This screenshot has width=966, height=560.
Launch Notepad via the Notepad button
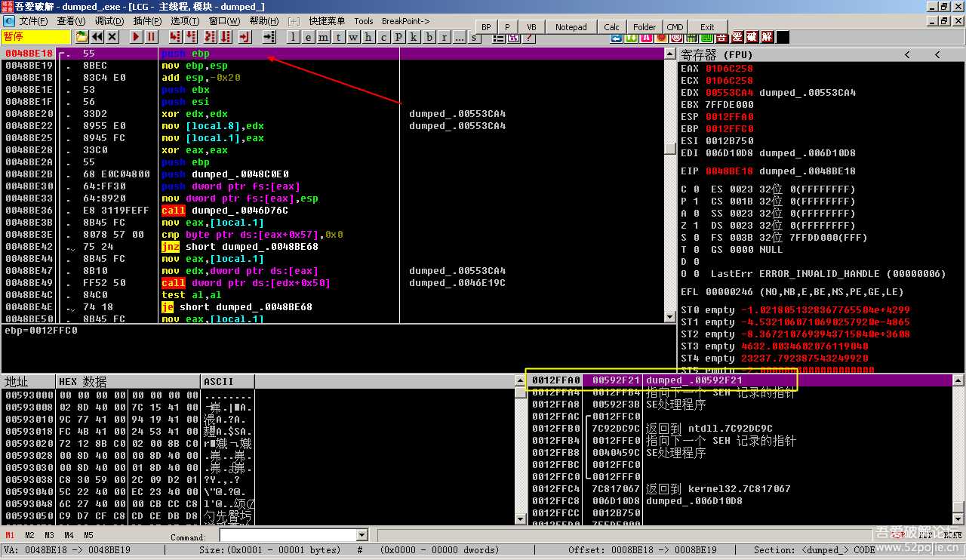click(x=571, y=27)
